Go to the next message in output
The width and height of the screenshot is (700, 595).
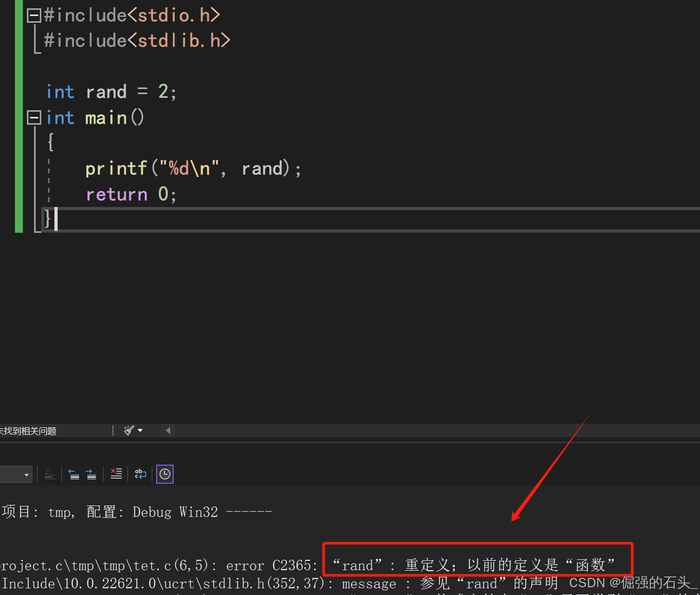(92, 474)
